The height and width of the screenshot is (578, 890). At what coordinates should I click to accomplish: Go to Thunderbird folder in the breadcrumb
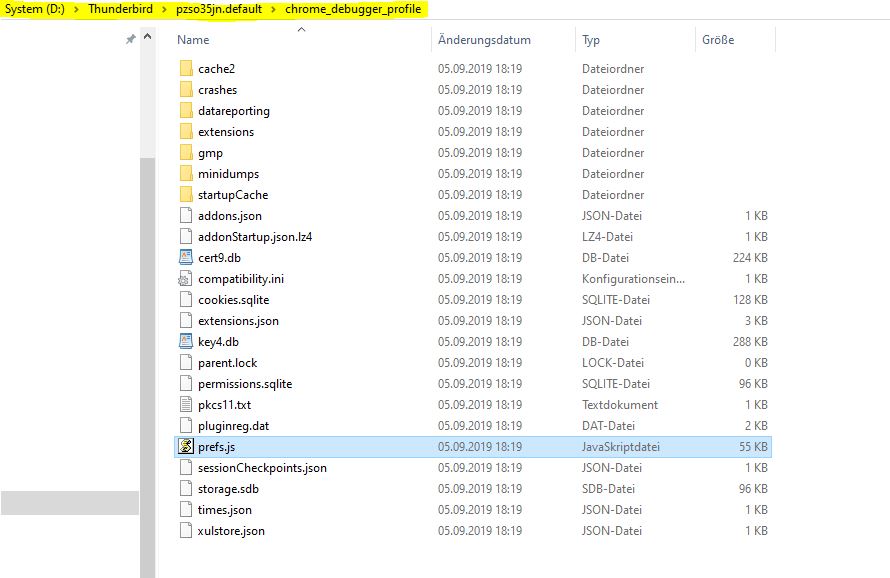tap(120, 9)
